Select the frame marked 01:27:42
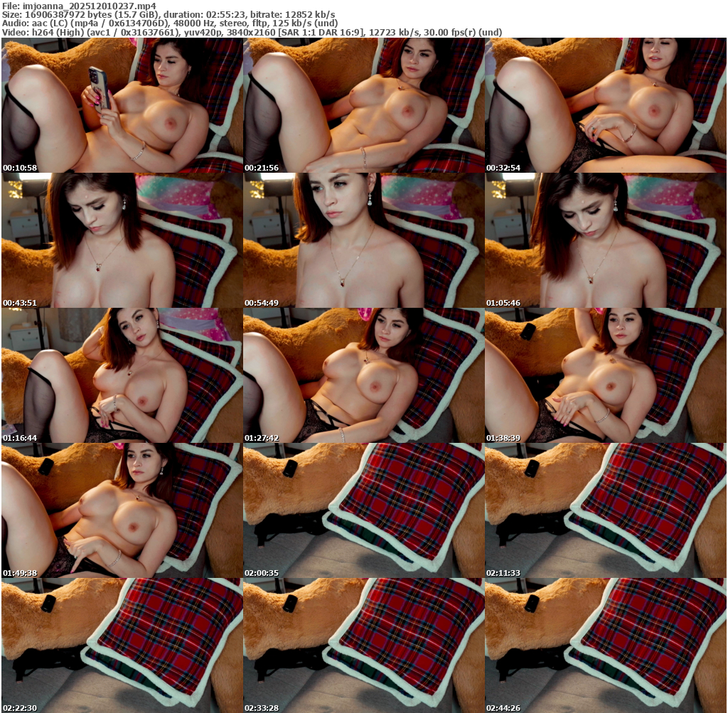Viewport: 728px width, 713px height. click(364, 375)
